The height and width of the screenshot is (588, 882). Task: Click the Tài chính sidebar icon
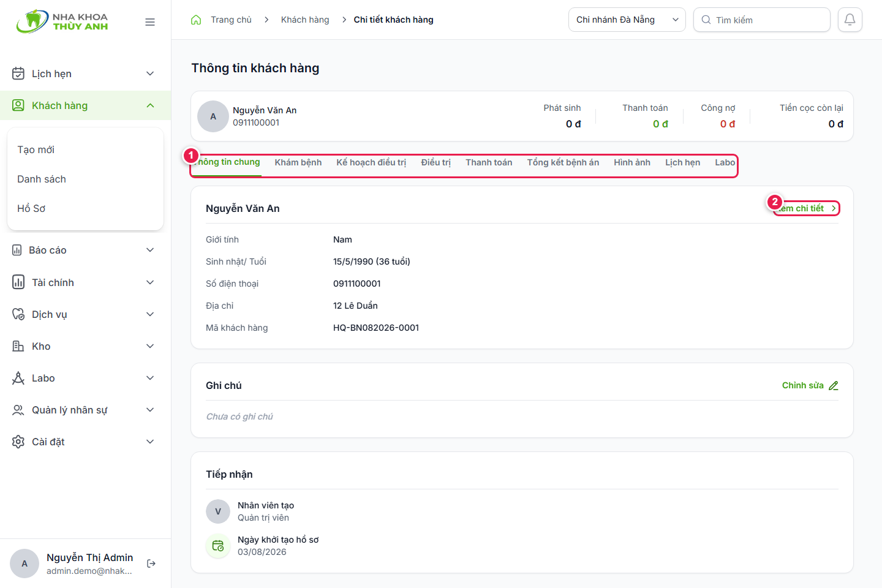click(18, 282)
